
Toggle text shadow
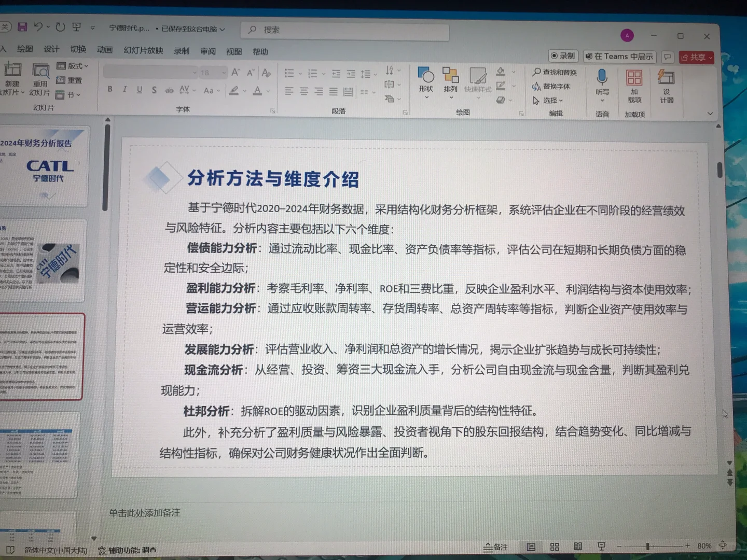coord(154,90)
